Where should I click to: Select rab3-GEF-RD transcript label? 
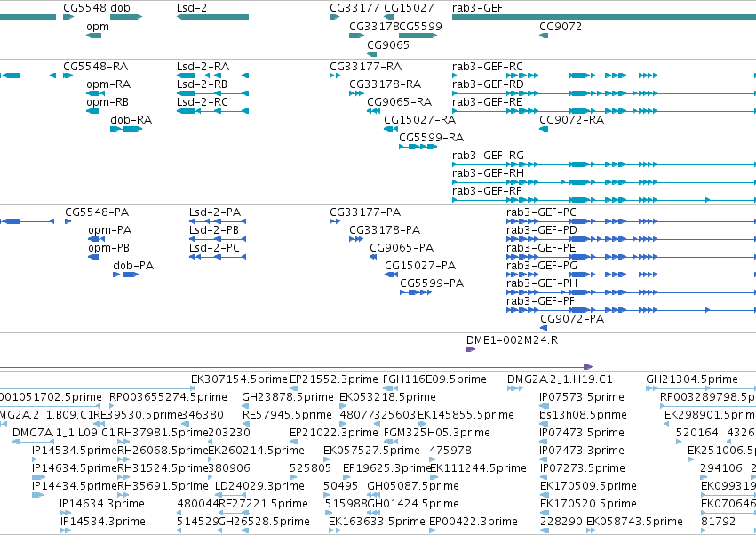488,84
